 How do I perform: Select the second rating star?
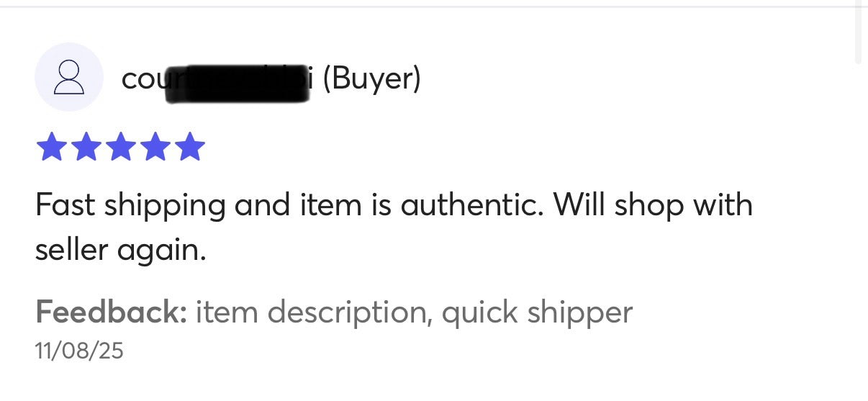(x=85, y=147)
